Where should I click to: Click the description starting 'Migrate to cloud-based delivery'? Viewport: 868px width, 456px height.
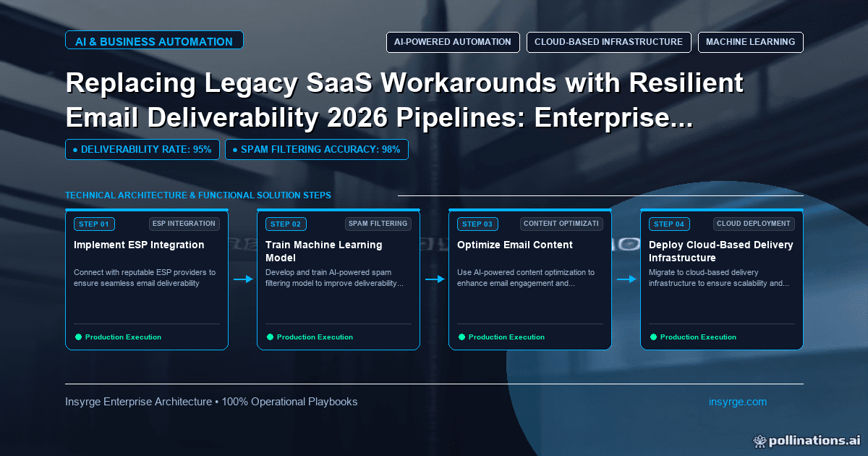[719, 278]
